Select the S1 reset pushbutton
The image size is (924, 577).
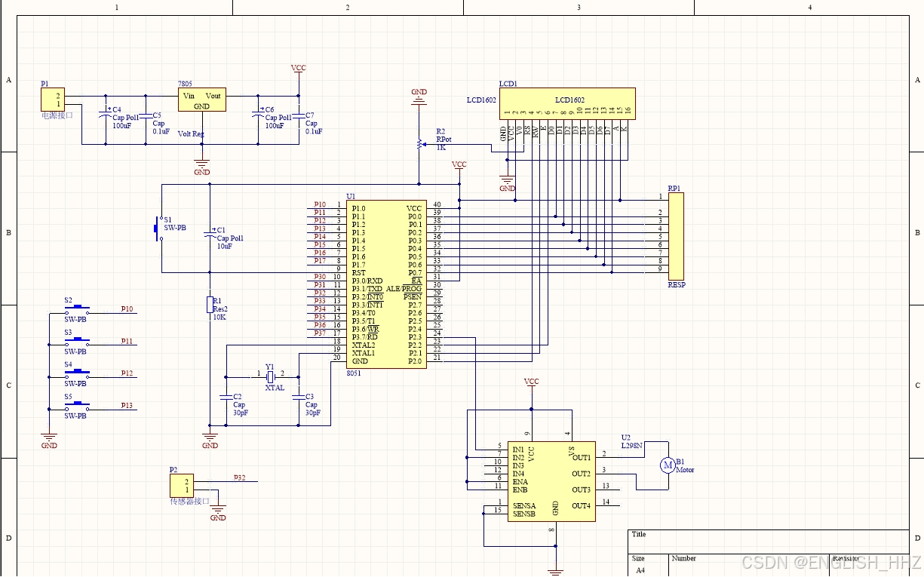(x=160, y=229)
